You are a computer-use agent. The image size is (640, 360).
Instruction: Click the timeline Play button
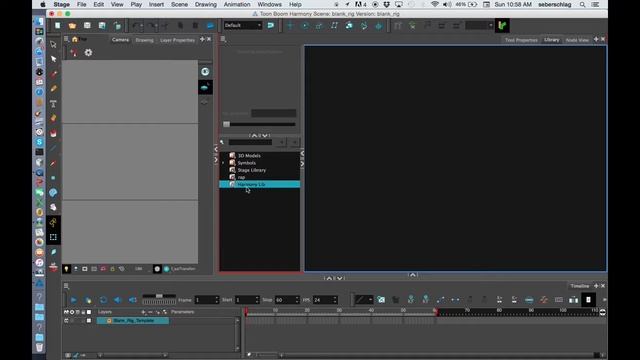coord(73,300)
